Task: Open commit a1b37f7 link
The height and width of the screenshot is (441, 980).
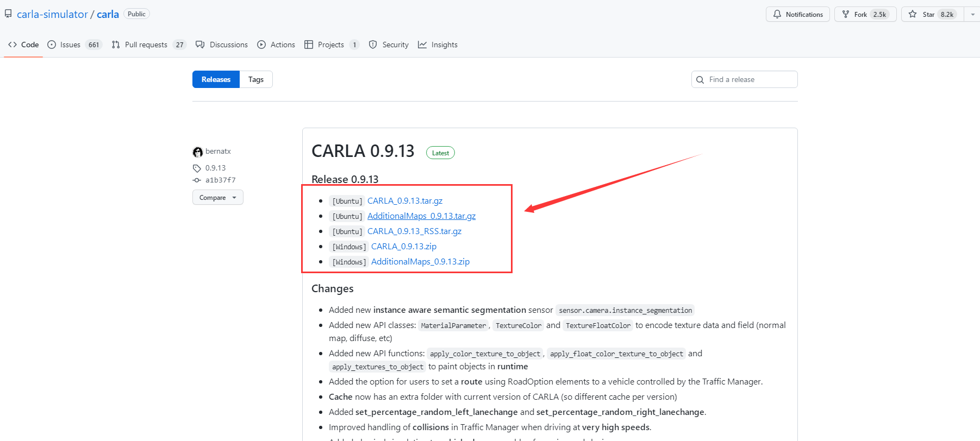Action: coord(220,180)
